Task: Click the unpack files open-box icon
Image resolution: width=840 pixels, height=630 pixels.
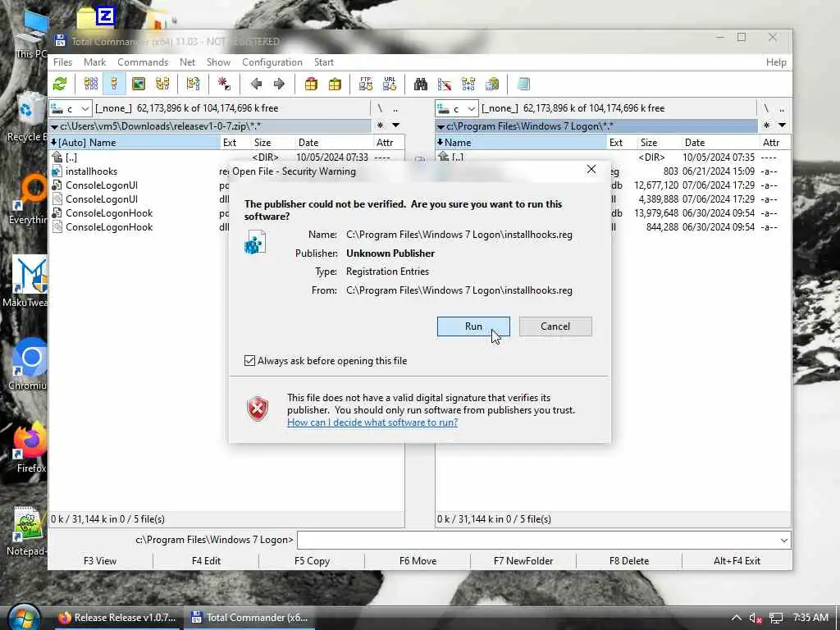Action: pos(335,84)
